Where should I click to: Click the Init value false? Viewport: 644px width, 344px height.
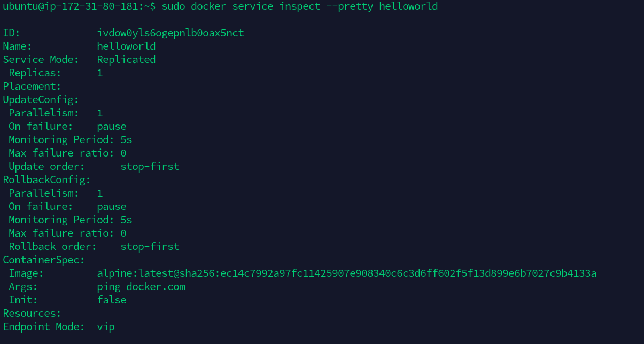(112, 300)
